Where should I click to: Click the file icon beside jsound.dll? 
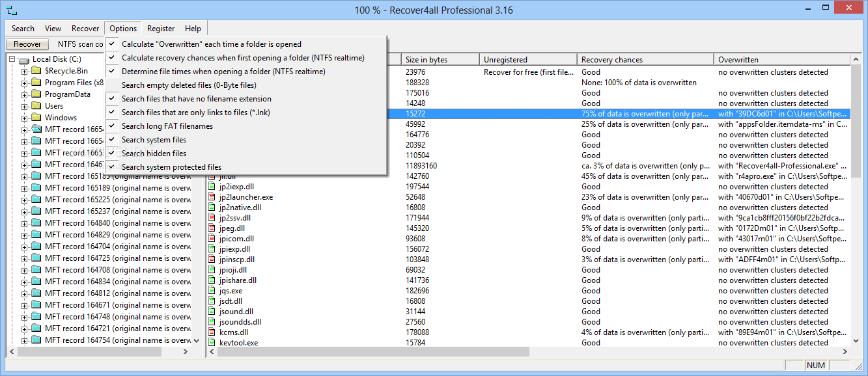(x=212, y=312)
